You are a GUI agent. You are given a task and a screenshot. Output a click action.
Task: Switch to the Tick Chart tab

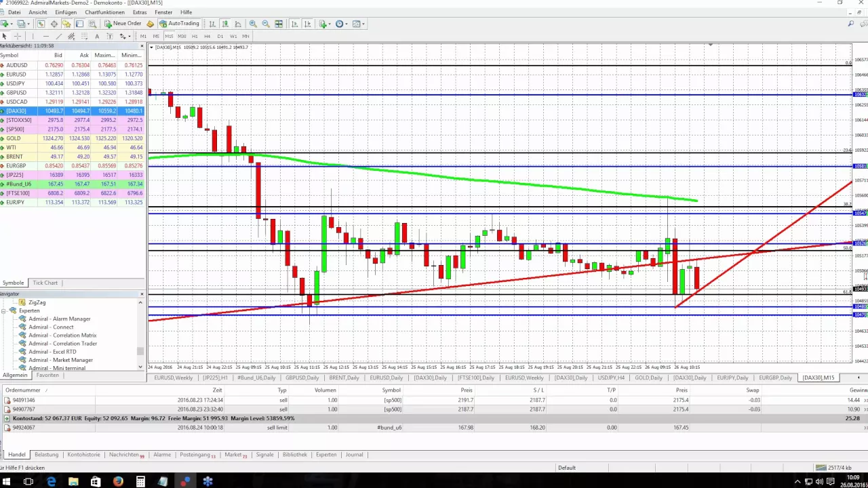pos(45,283)
